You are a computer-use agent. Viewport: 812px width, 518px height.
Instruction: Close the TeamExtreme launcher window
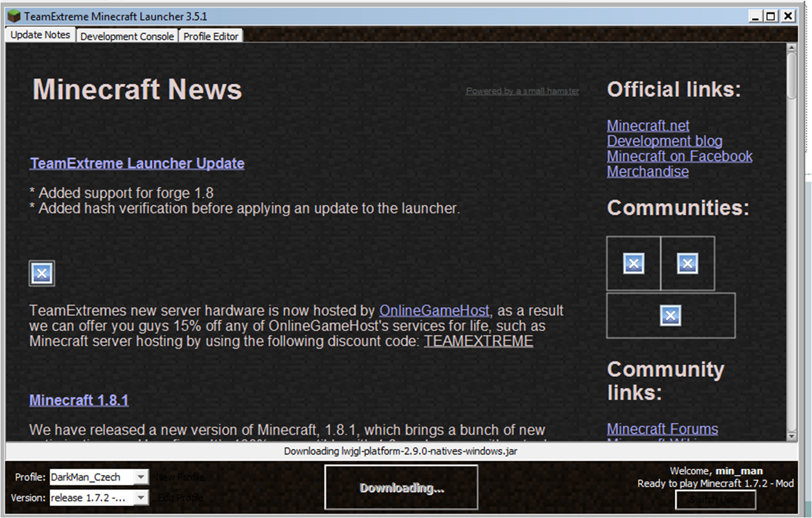point(788,16)
